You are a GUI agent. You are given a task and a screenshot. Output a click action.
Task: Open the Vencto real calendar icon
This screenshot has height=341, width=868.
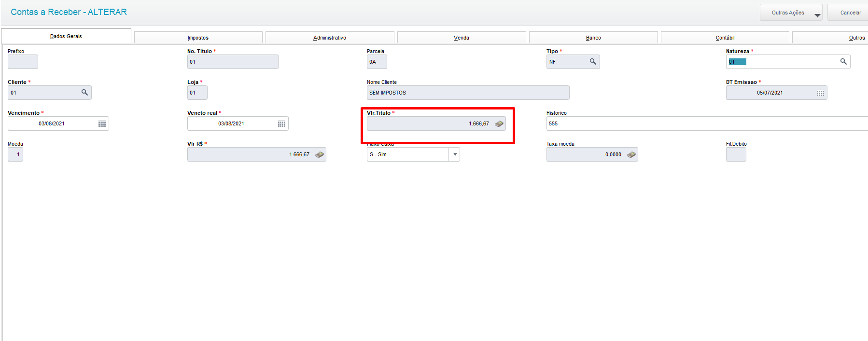(281, 123)
